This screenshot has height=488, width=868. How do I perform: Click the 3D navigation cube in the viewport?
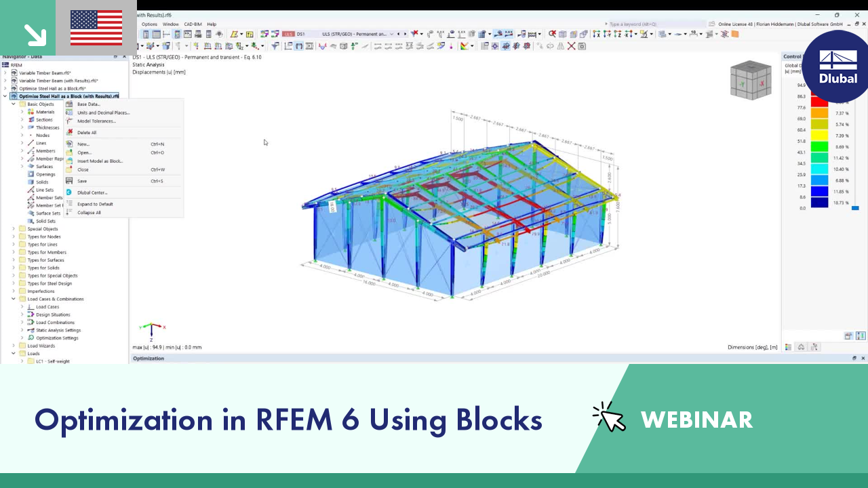[751, 80]
